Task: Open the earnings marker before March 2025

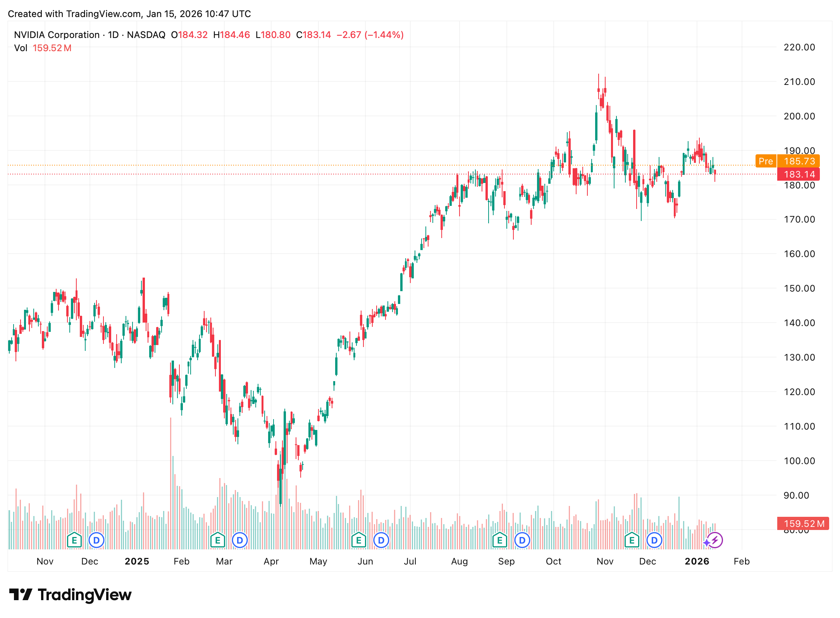Action: click(218, 540)
